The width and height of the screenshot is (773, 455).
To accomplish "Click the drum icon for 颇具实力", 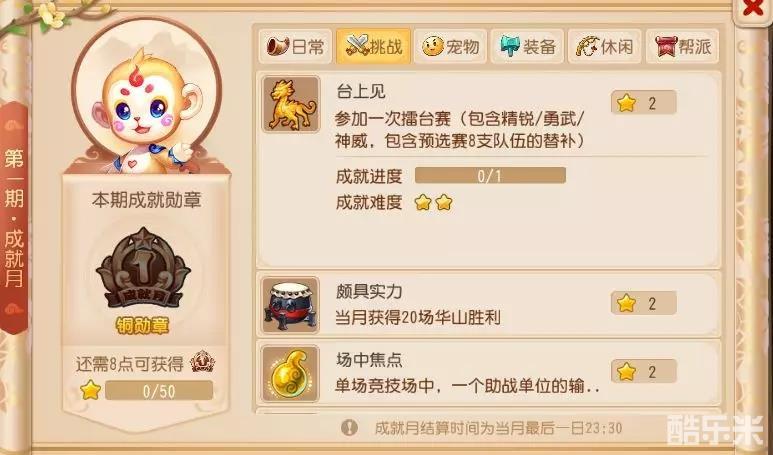I will point(291,305).
